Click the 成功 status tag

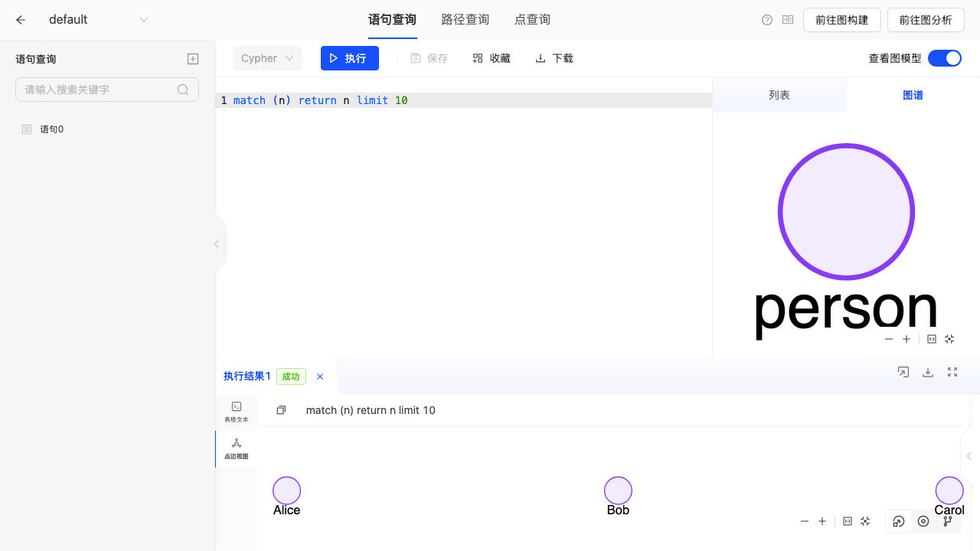[291, 377]
